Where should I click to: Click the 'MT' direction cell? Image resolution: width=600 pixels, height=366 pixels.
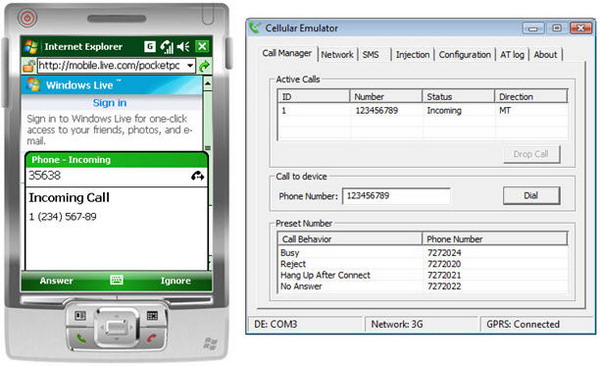pos(505,111)
